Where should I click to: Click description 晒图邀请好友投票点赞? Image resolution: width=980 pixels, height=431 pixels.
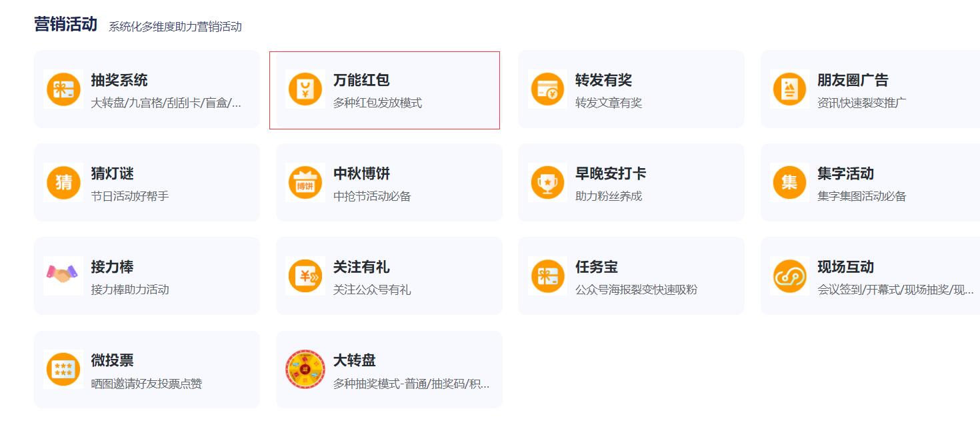tap(146, 384)
